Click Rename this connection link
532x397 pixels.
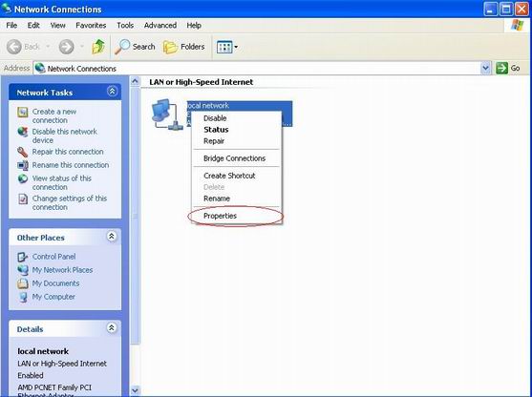[x=71, y=165]
